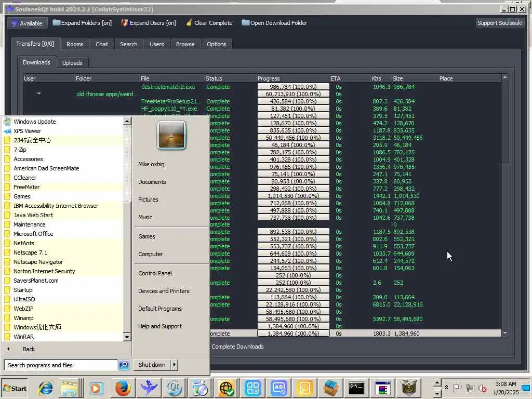Open the crate with globe taskbar icon

(408, 388)
